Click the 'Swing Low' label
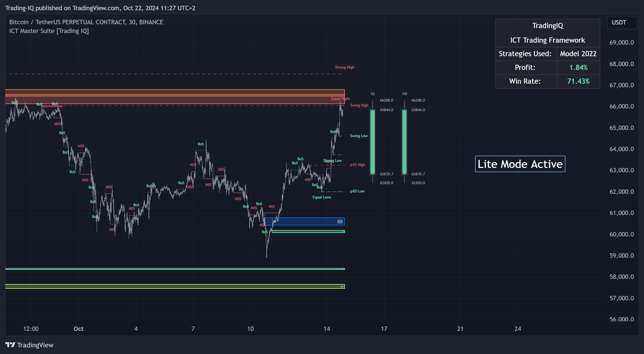This screenshot has height=354, width=644. [x=359, y=136]
